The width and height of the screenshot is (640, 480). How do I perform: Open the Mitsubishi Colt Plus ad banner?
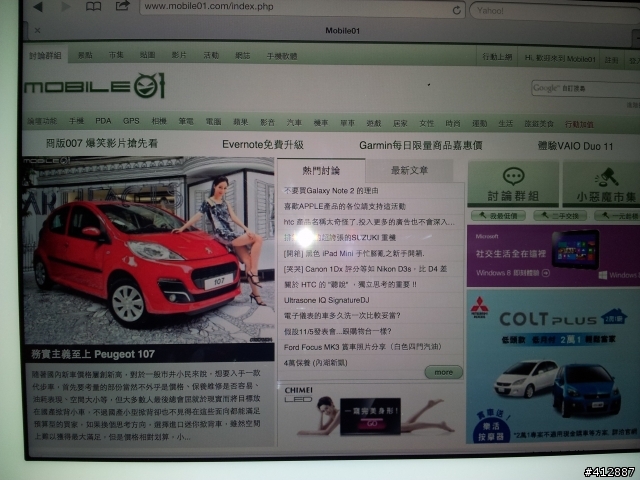pos(553,367)
